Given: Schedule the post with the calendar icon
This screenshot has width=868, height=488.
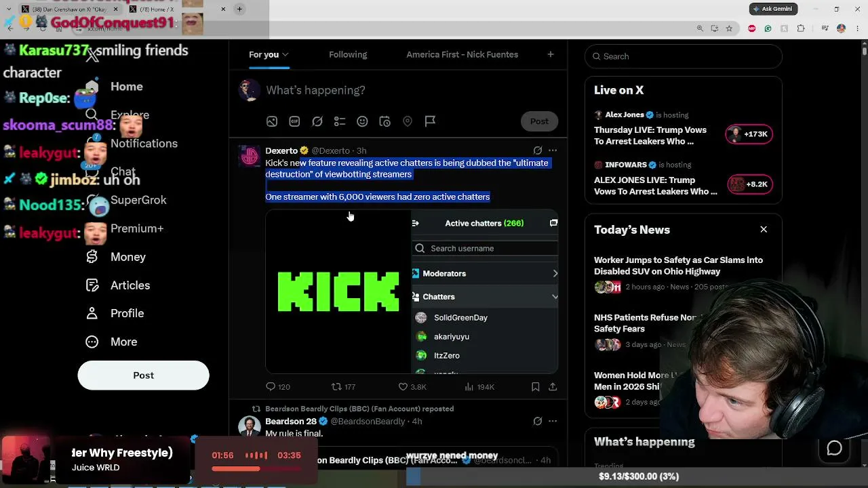Looking at the screenshot, I should point(384,121).
